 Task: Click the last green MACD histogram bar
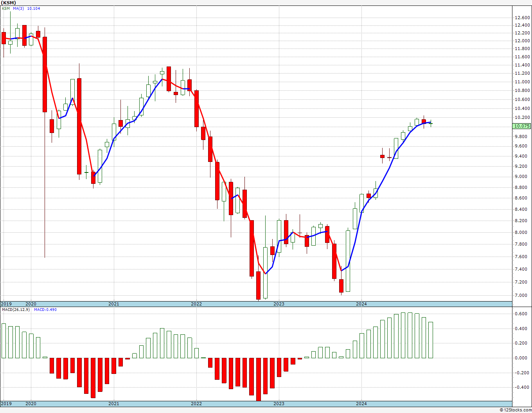(x=431, y=340)
